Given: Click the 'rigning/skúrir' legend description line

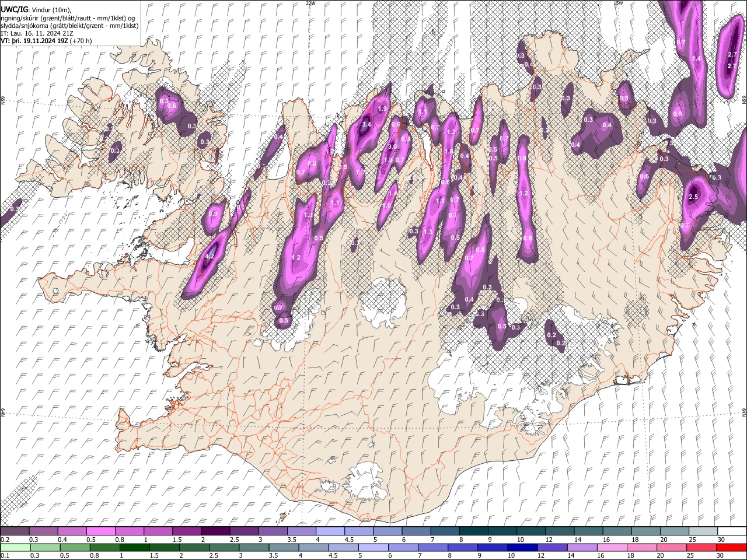Looking at the screenshot, I should click(68, 18).
